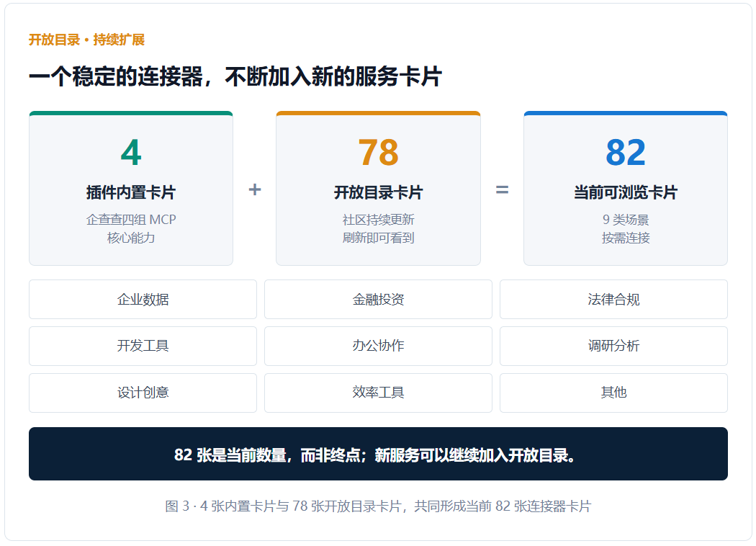Open the 法律合规 category box
This screenshot has width=756, height=546.
[613, 299]
